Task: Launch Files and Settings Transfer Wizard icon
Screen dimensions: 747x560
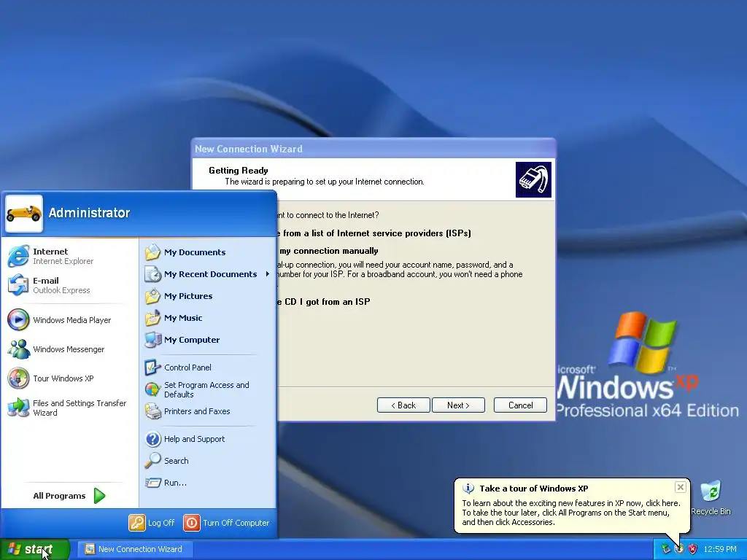Action: pos(18,408)
